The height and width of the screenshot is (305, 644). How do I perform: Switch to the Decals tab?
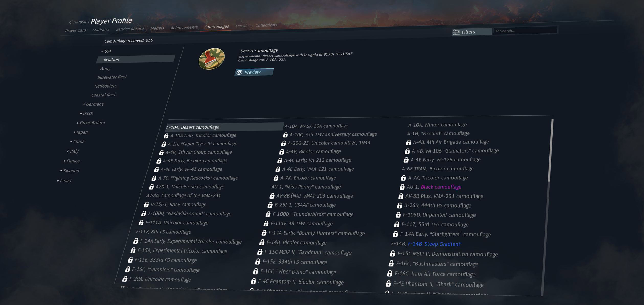[x=242, y=26]
